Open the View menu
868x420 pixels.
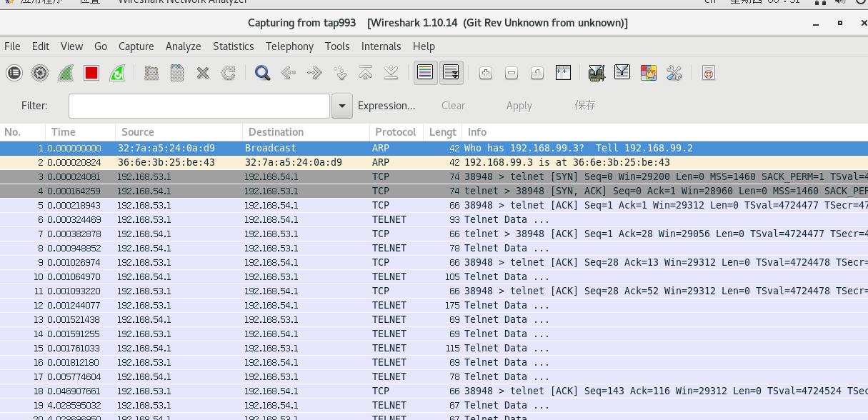click(71, 46)
